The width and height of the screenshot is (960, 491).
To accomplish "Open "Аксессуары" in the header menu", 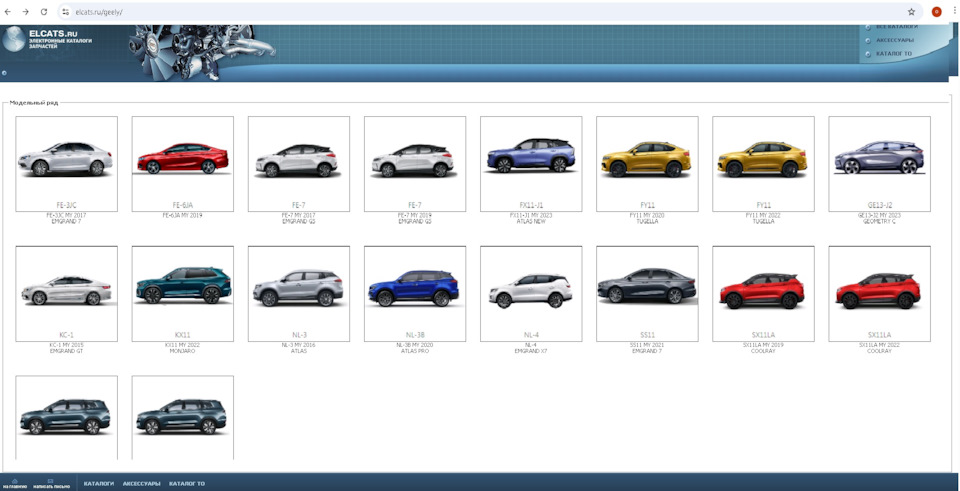I will click(x=894, y=40).
